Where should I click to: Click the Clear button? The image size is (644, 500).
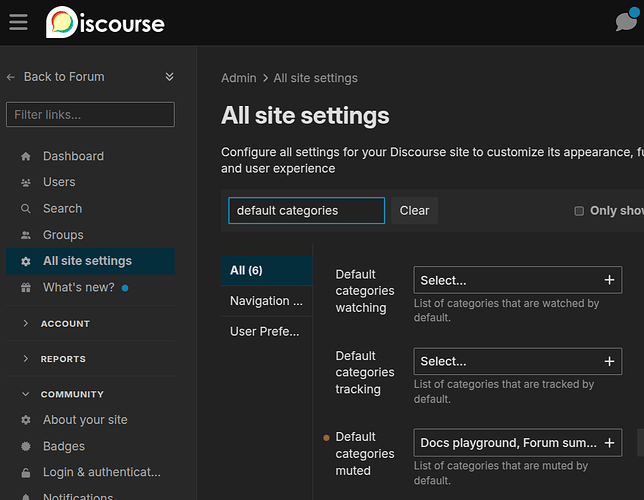point(414,211)
